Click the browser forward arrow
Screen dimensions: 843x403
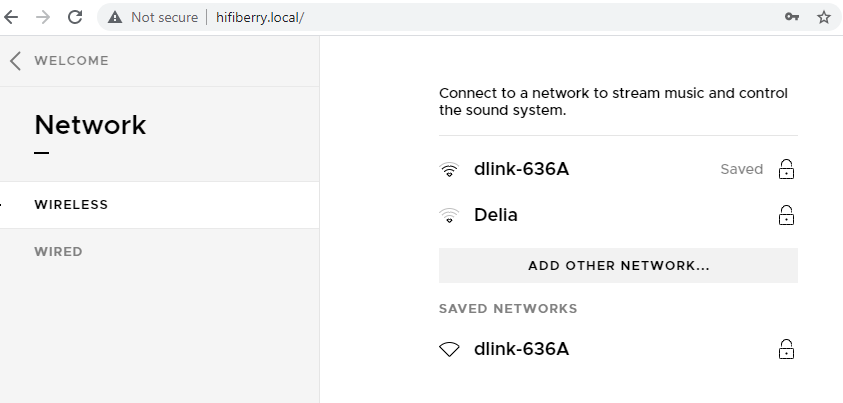click(42, 17)
